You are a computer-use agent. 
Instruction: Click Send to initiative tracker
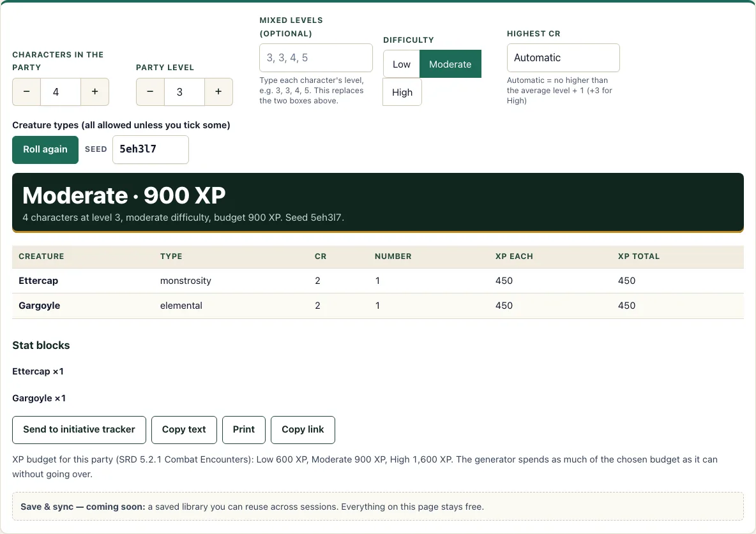point(79,430)
